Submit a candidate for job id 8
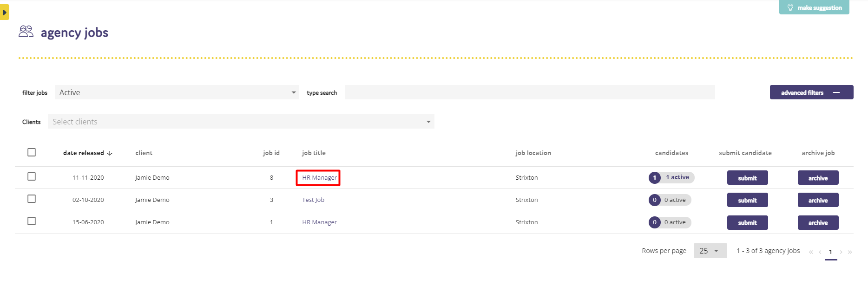Screen dimensions: 868x299 (x=747, y=178)
